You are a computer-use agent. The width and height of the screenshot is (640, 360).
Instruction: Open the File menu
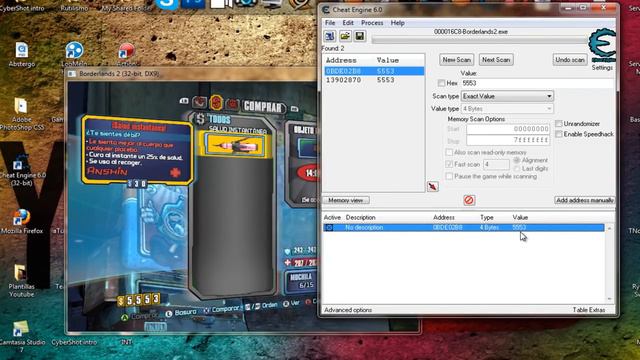(x=330, y=23)
